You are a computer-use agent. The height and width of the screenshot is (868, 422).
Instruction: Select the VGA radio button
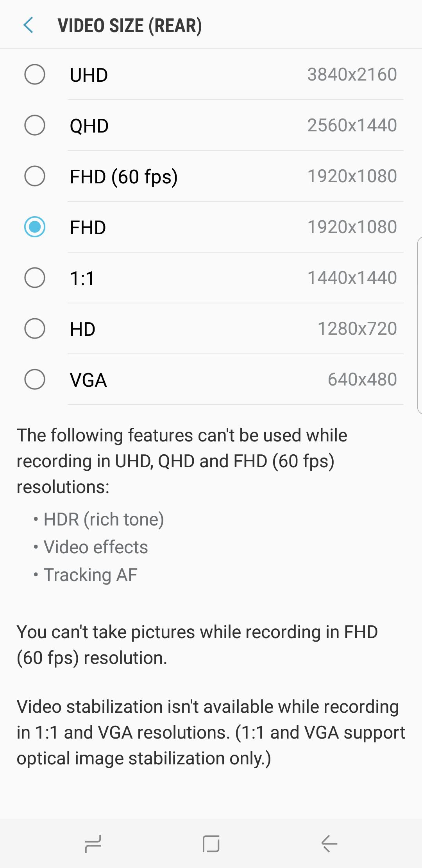click(35, 379)
